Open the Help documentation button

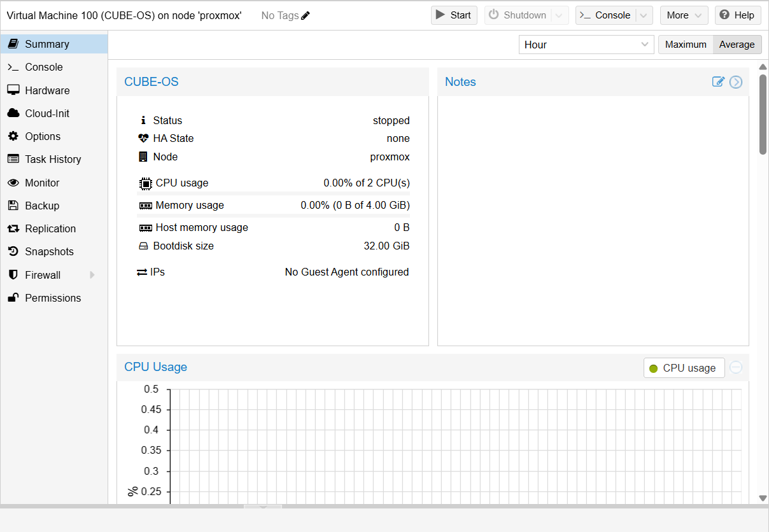[x=738, y=15]
